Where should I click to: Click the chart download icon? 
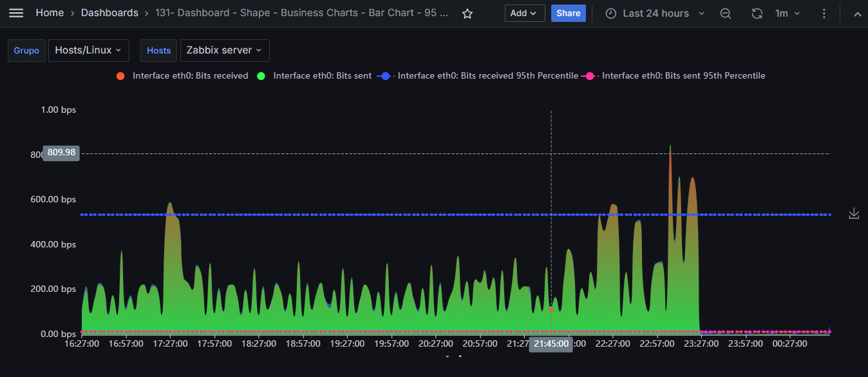(x=854, y=213)
